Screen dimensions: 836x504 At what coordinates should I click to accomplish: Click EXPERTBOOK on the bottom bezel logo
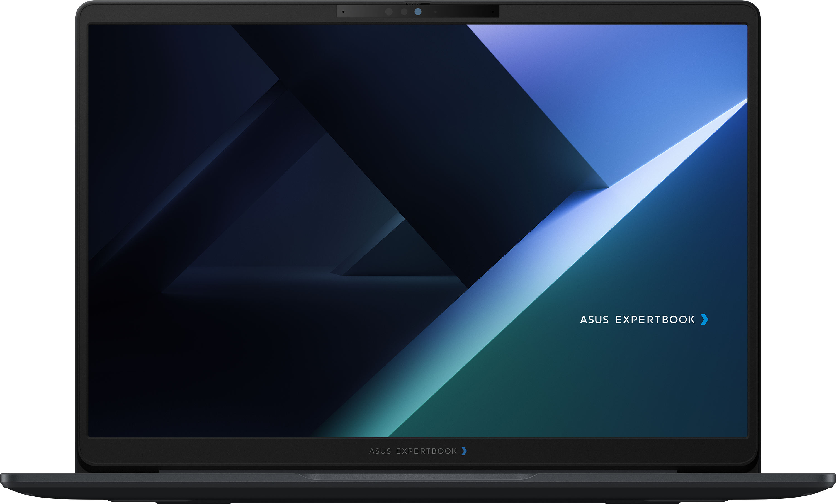(x=426, y=451)
